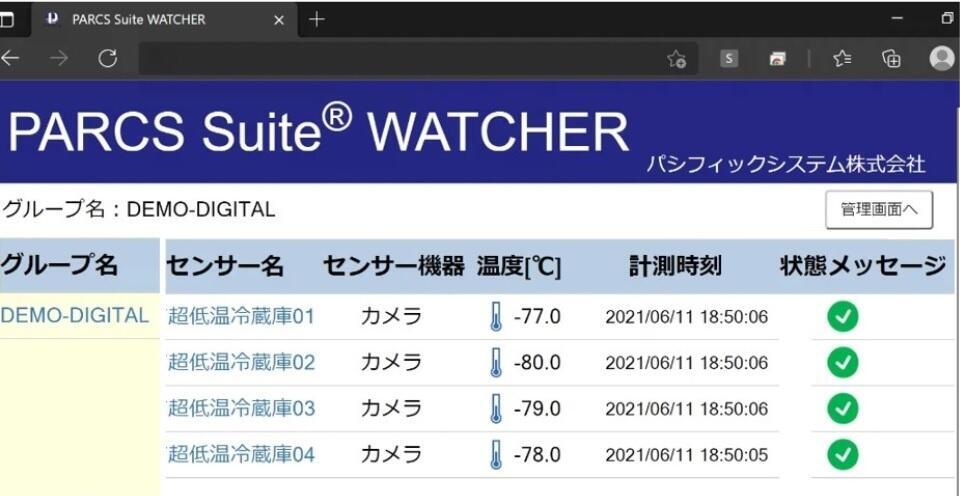960x496 pixels.
Task: Click green status check for 超低温冷蔵庫01
Action: pos(842,317)
